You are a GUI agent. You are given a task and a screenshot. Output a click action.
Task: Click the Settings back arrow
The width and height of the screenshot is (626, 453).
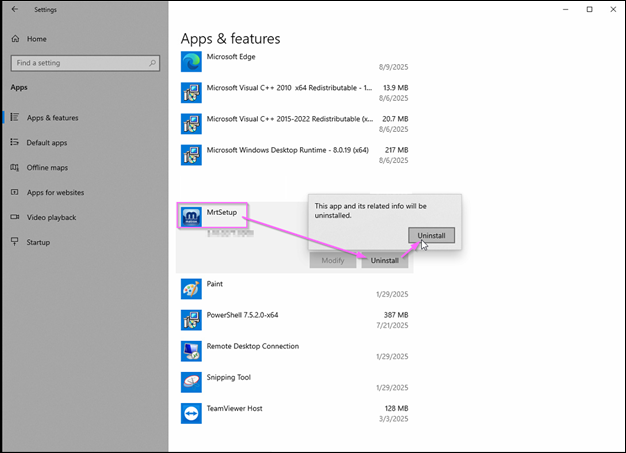tap(14, 9)
